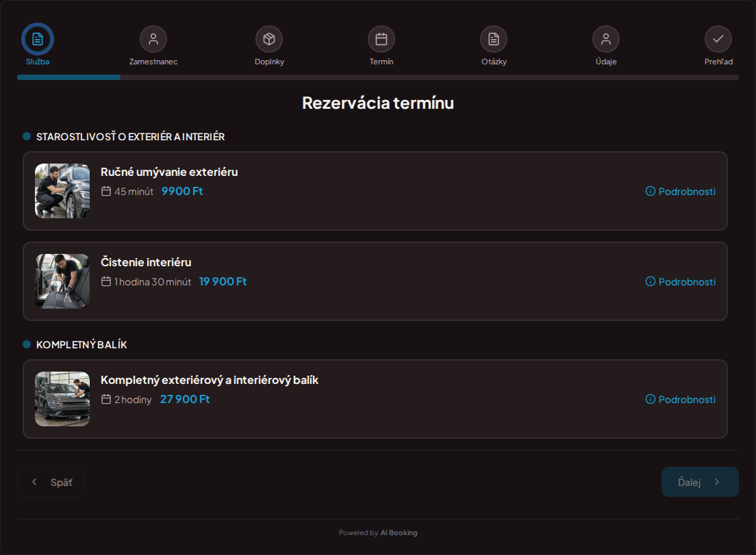Click the Ďalej next button
The width and height of the screenshot is (756, 555).
coord(700,482)
